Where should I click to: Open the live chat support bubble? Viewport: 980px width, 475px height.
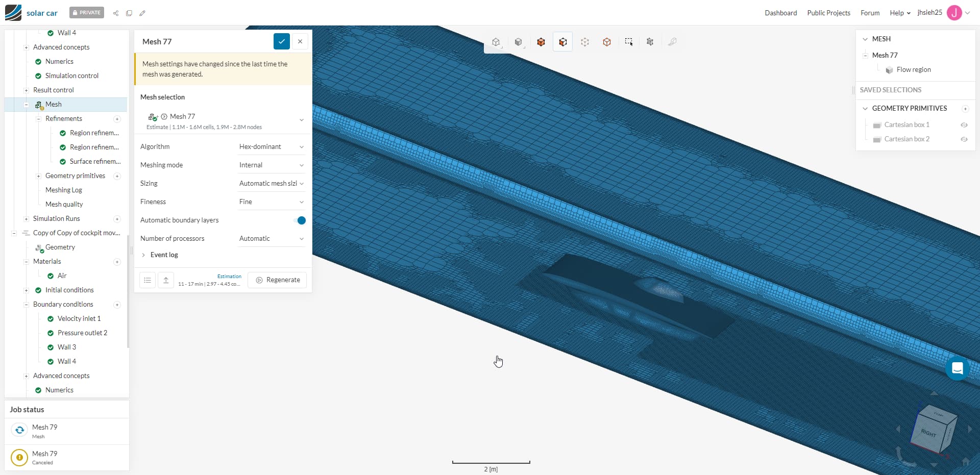(957, 368)
